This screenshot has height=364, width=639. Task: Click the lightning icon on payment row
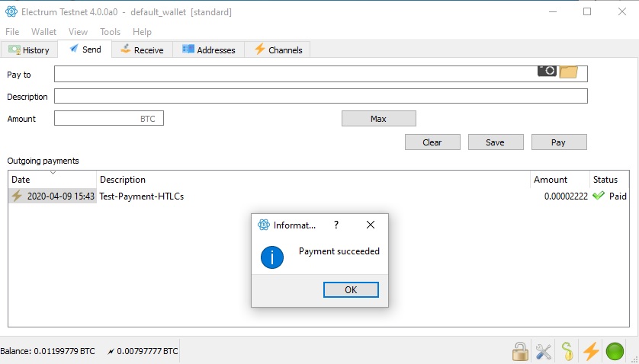tap(17, 196)
